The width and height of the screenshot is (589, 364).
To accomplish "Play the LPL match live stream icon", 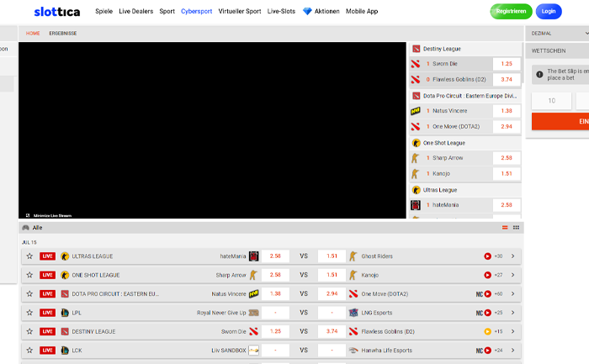I will click(x=487, y=313).
